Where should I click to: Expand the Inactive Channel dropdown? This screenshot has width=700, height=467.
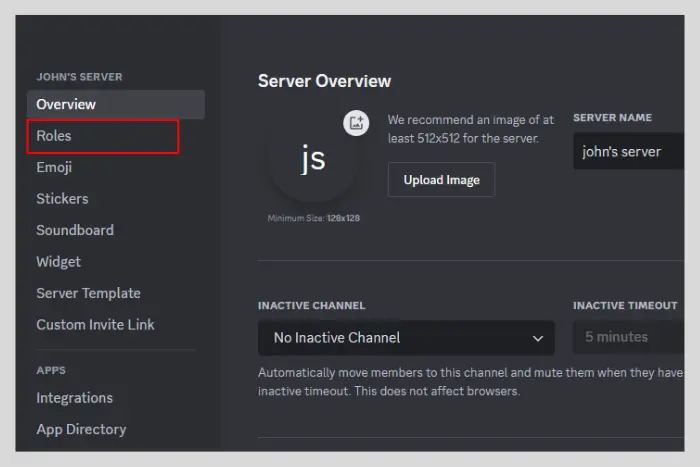pos(406,338)
